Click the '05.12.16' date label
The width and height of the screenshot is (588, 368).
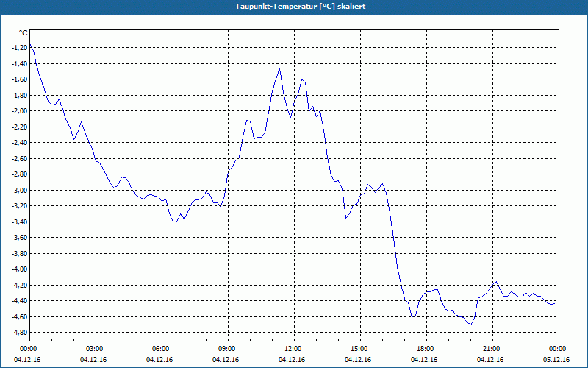556,360
